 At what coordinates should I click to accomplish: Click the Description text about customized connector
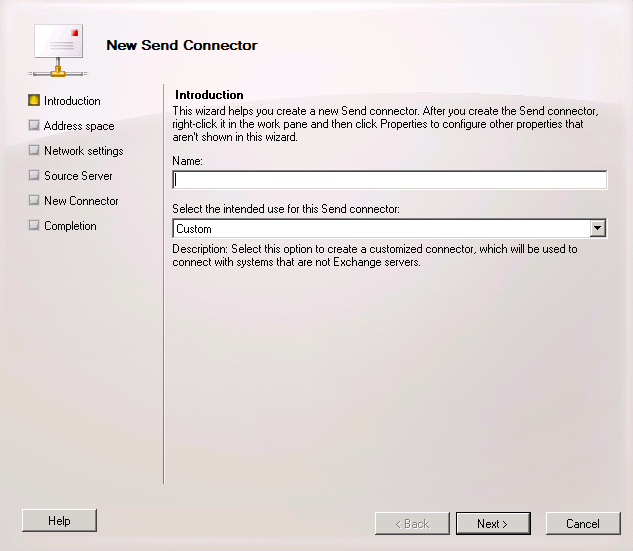[375, 256]
